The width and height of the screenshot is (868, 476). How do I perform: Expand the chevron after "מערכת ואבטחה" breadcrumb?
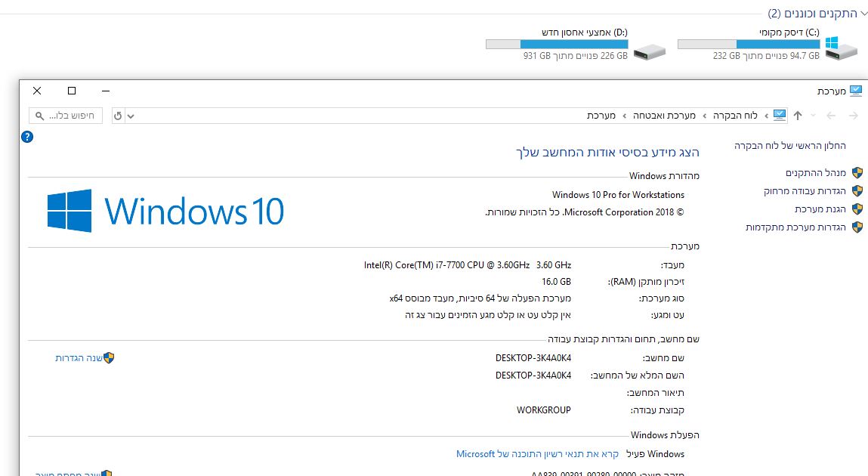coord(625,116)
